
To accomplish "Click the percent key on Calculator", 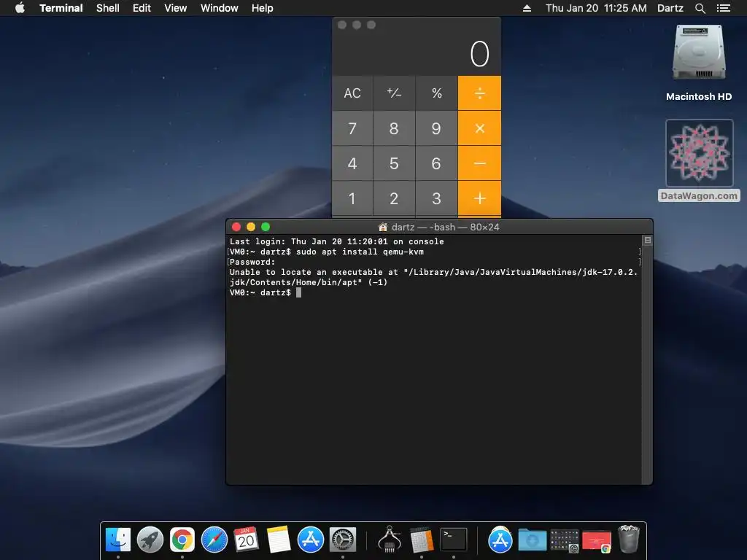I will click(436, 93).
